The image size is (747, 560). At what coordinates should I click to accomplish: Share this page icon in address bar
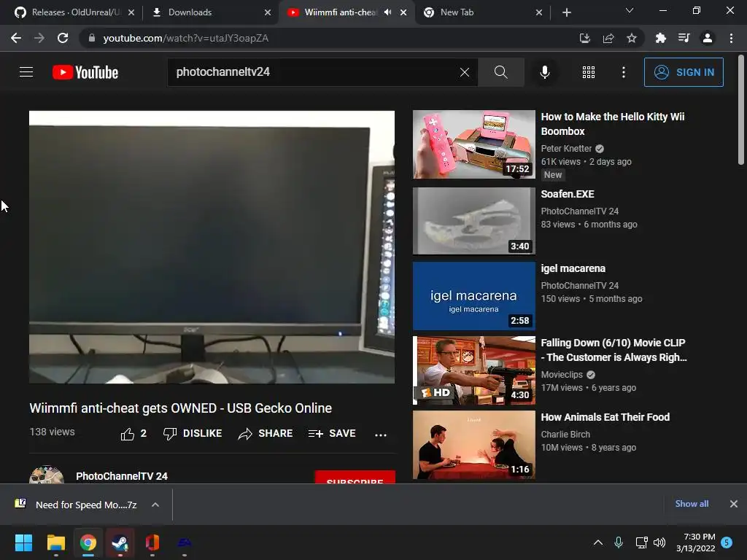click(608, 38)
